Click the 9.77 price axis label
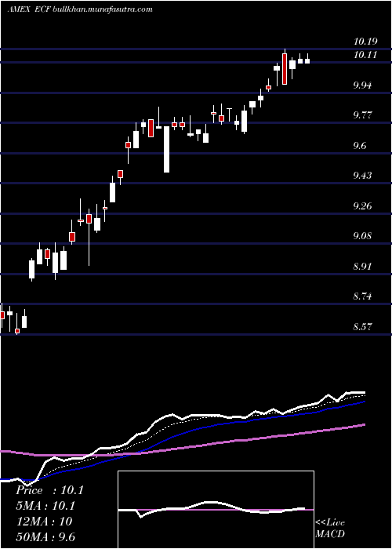This screenshot has height=549, width=392. (x=364, y=115)
